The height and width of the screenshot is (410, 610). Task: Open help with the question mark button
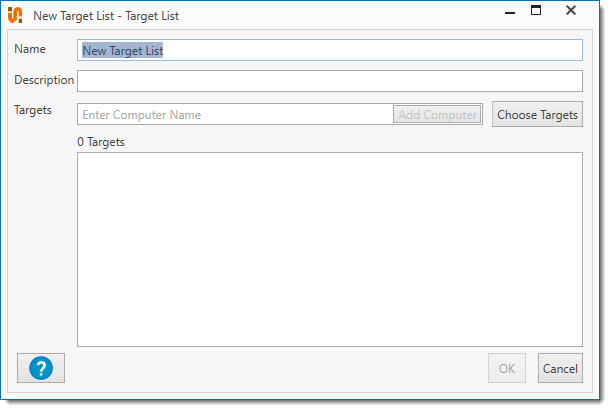pyautogui.click(x=41, y=368)
